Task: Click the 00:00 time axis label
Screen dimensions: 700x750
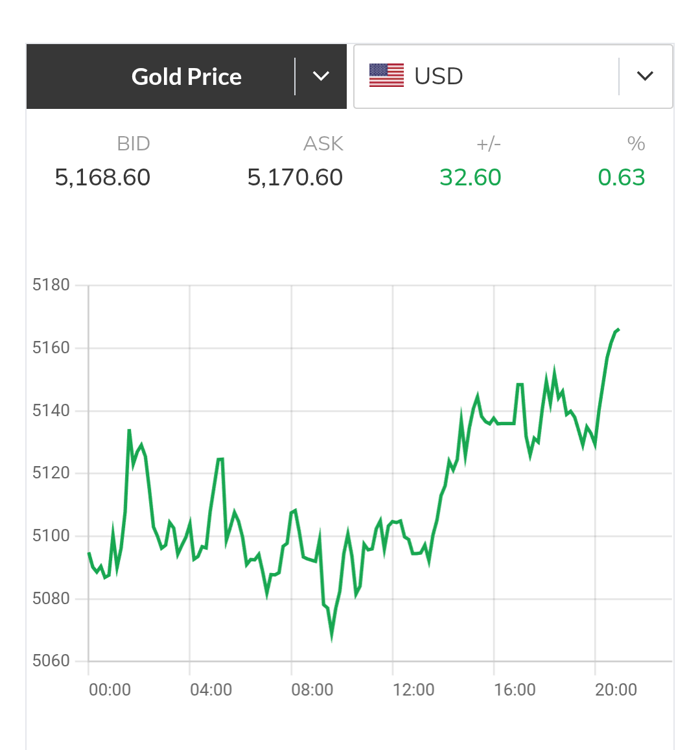Action: (110, 690)
